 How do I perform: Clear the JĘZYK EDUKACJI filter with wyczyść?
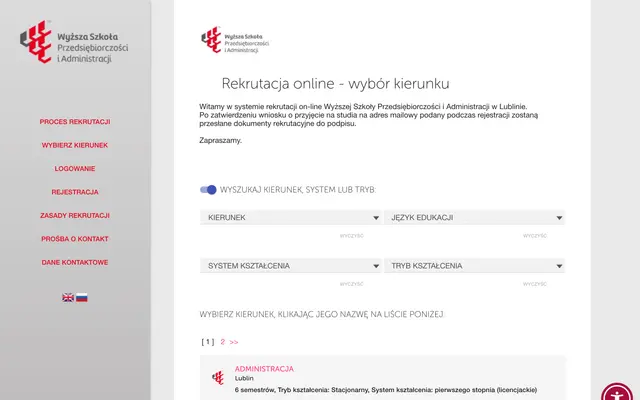[535, 236]
